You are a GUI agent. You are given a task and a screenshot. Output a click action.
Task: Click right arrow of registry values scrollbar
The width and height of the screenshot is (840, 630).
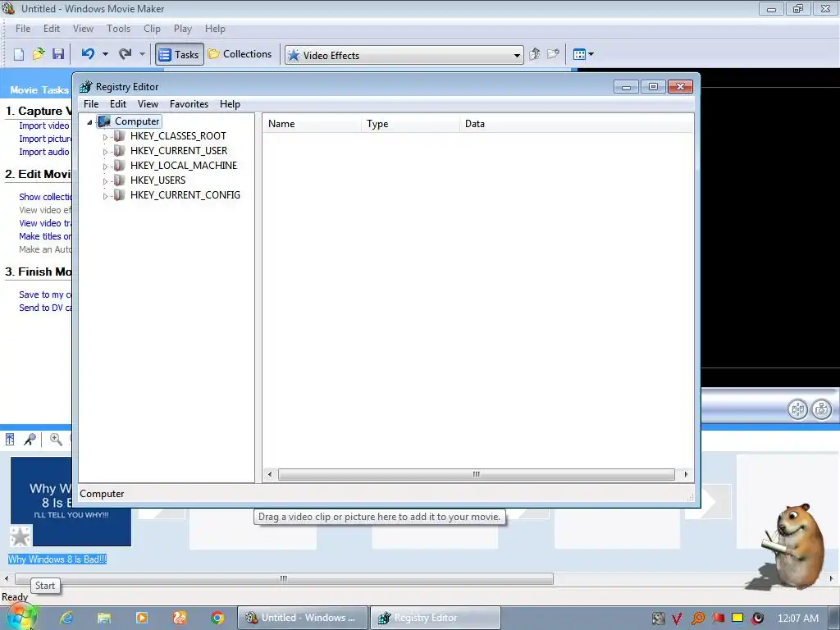point(686,475)
